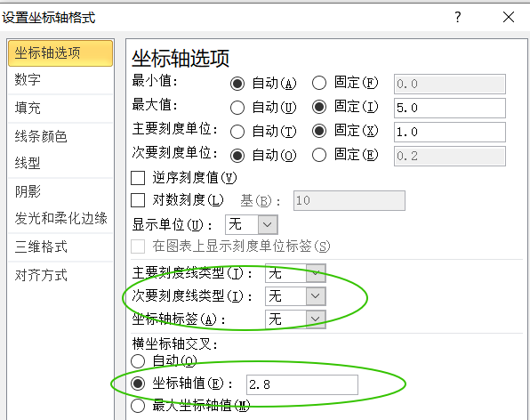Select 固定(F) for 最小值
Image resolution: width=530 pixels, height=420 pixels.
(x=318, y=83)
